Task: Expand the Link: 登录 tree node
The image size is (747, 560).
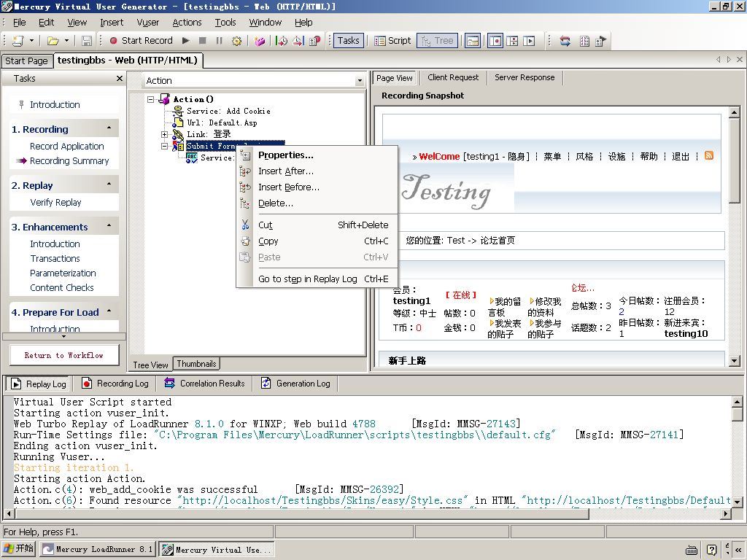Action: (x=165, y=134)
